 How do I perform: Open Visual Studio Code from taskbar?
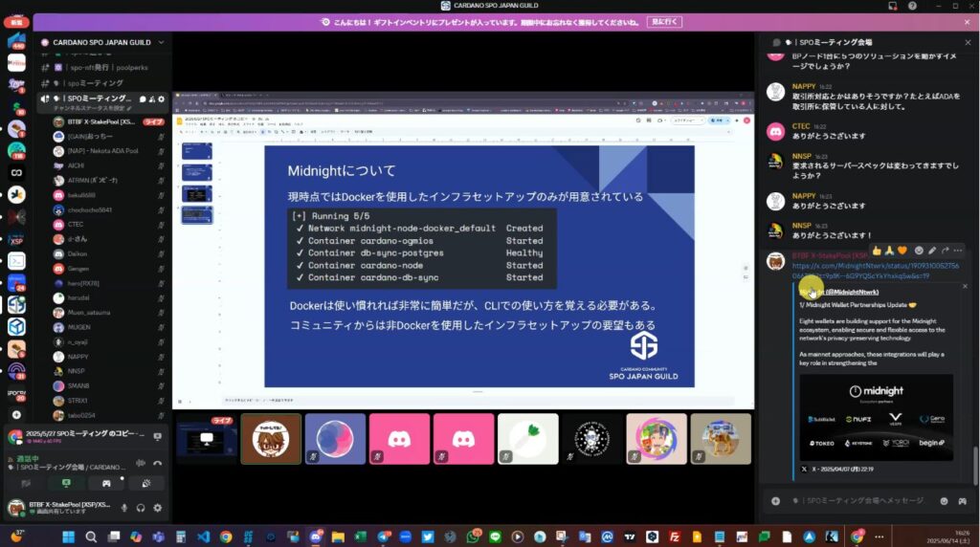pyautogui.click(x=204, y=537)
